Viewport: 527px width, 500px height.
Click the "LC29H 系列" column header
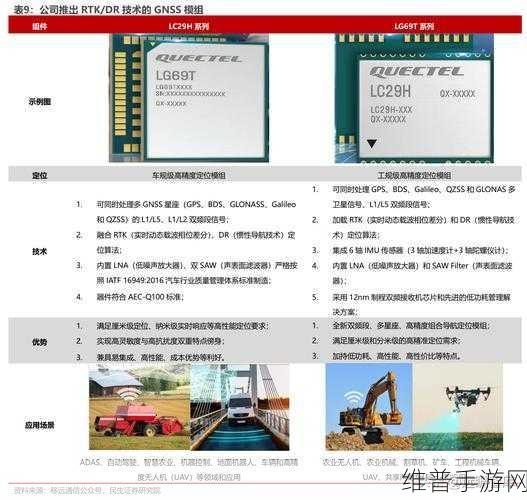(x=189, y=26)
